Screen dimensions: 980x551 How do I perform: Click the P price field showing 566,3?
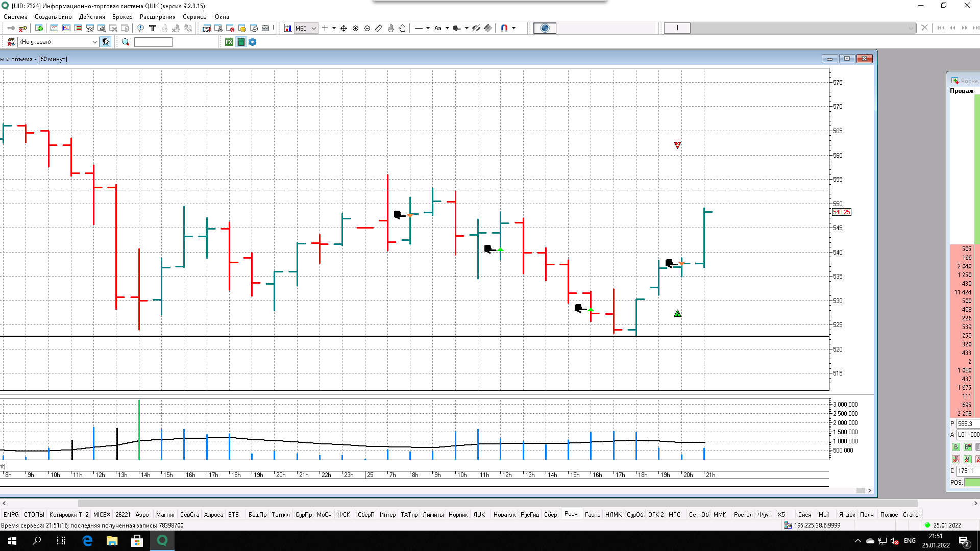tap(968, 424)
